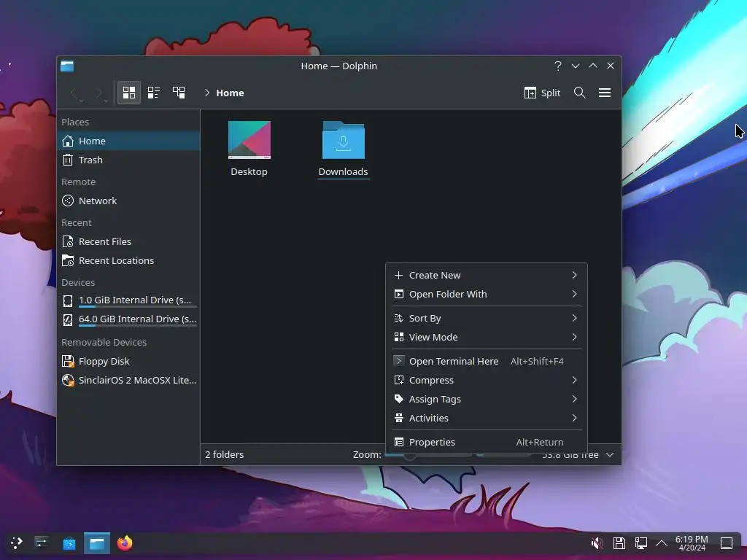Click the Network globe icon
This screenshot has width=747, height=560.
(68, 201)
